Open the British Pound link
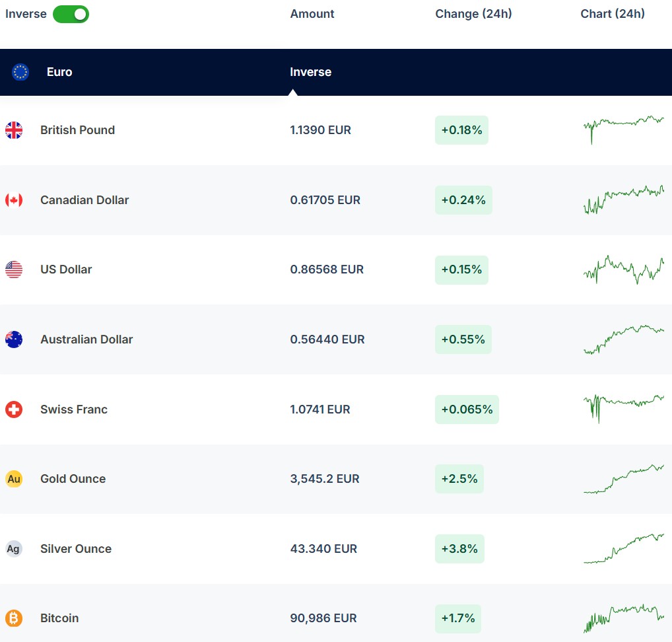672x642 pixels. pyautogui.click(x=77, y=130)
